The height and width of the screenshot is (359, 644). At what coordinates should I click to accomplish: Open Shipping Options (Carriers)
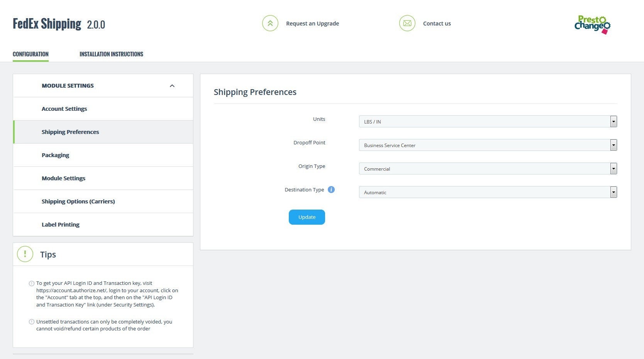click(103, 202)
